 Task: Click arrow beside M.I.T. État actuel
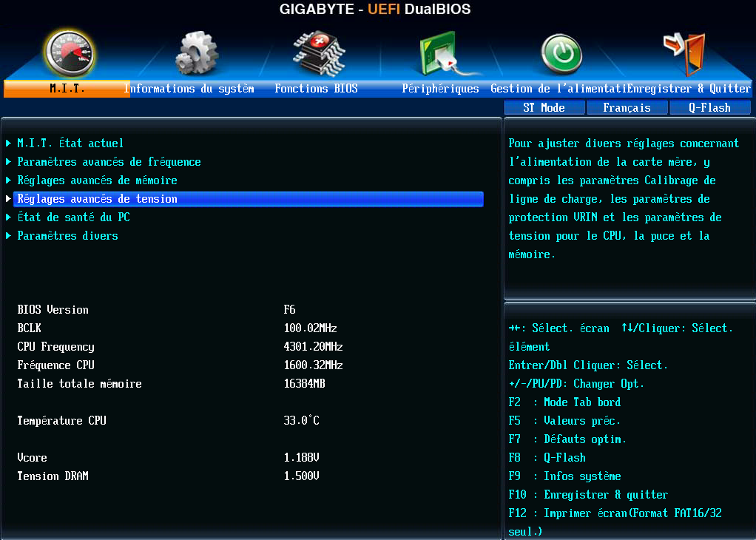pos(8,144)
